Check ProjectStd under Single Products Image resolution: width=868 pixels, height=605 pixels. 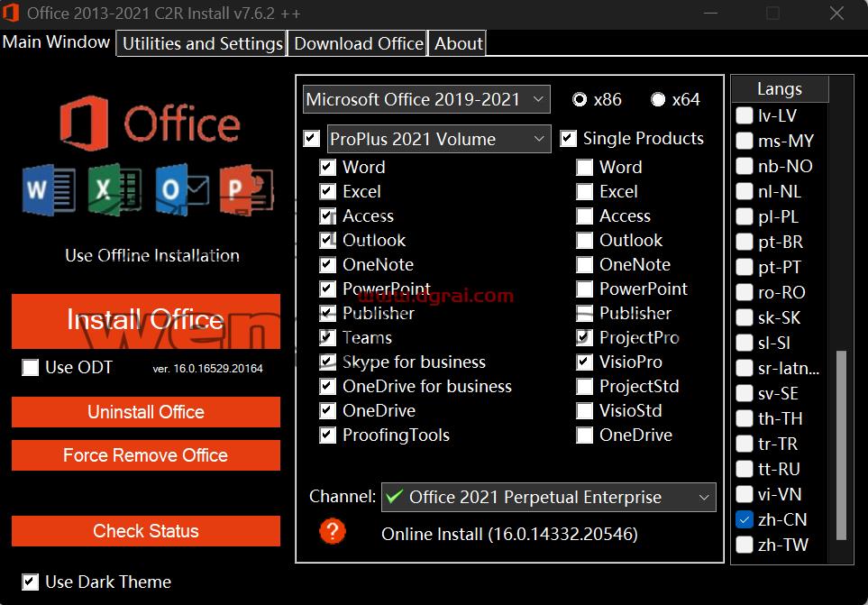click(585, 387)
